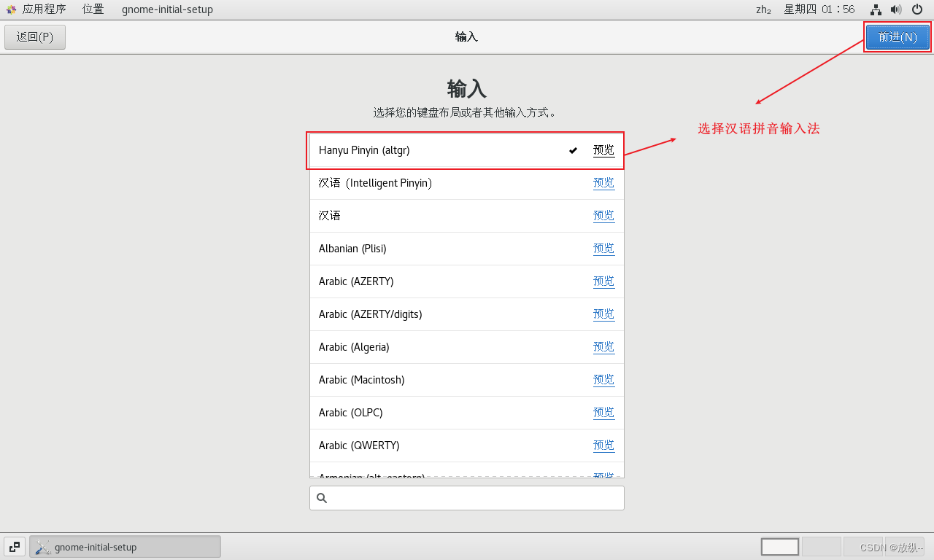Viewport: 934px width, 560px height.
Task: Preview the Arabic (AZERTY/digits) layout
Action: (x=603, y=314)
